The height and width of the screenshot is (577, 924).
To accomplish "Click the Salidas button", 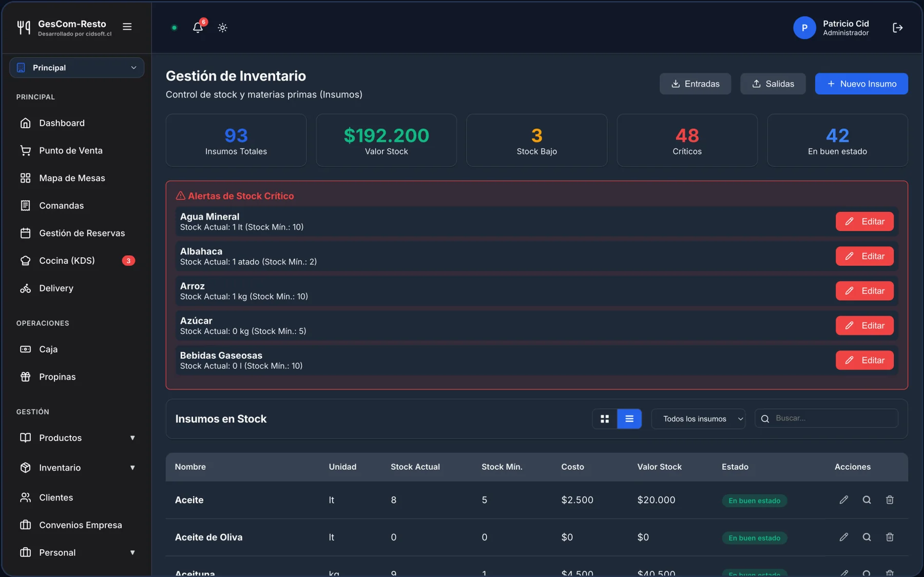I will (773, 84).
